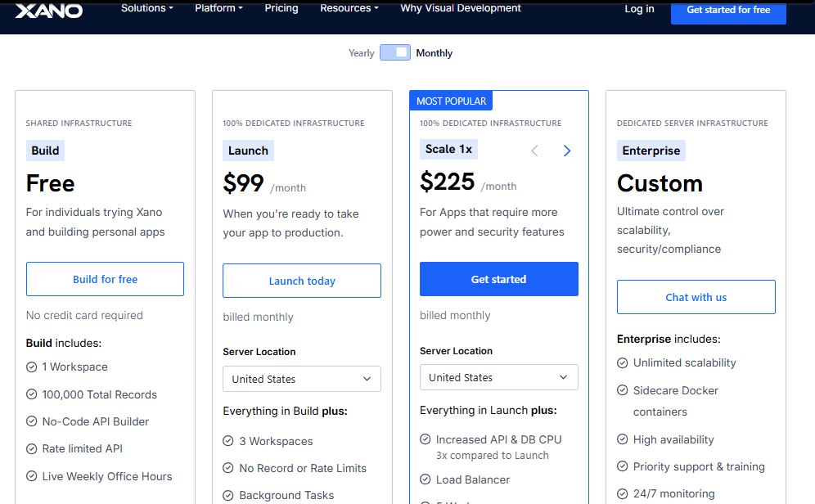Screen dimensions: 815x504
Task: Click 'Live Weekly Office Hours' feature text
Action: click(x=107, y=476)
